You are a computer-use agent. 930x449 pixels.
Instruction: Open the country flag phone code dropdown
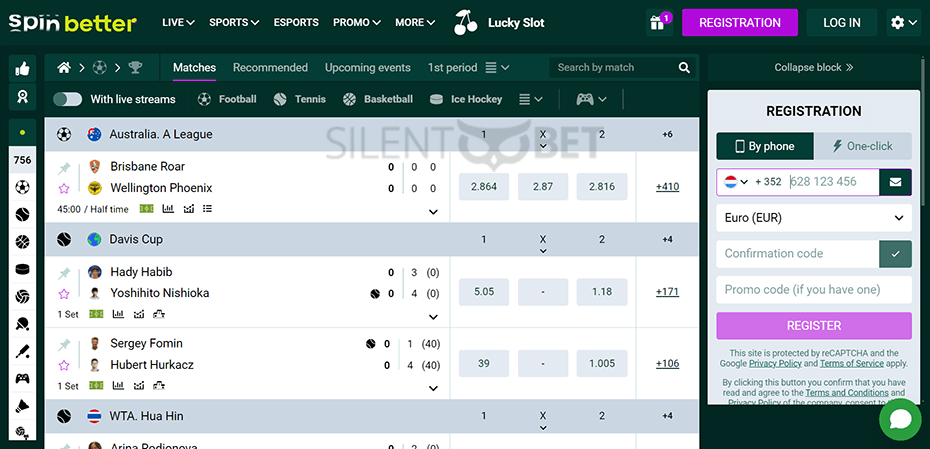[x=735, y=182]
